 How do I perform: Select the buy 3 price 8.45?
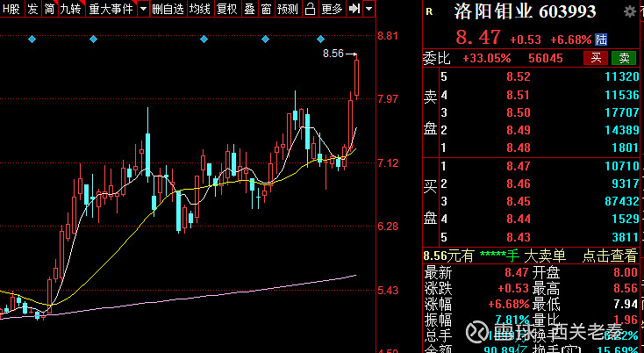coord(519,201)
